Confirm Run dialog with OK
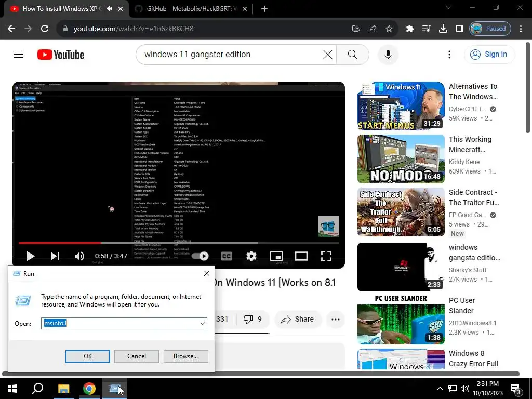The width and height of the screenshot is (532, 399). pos(87,356)
